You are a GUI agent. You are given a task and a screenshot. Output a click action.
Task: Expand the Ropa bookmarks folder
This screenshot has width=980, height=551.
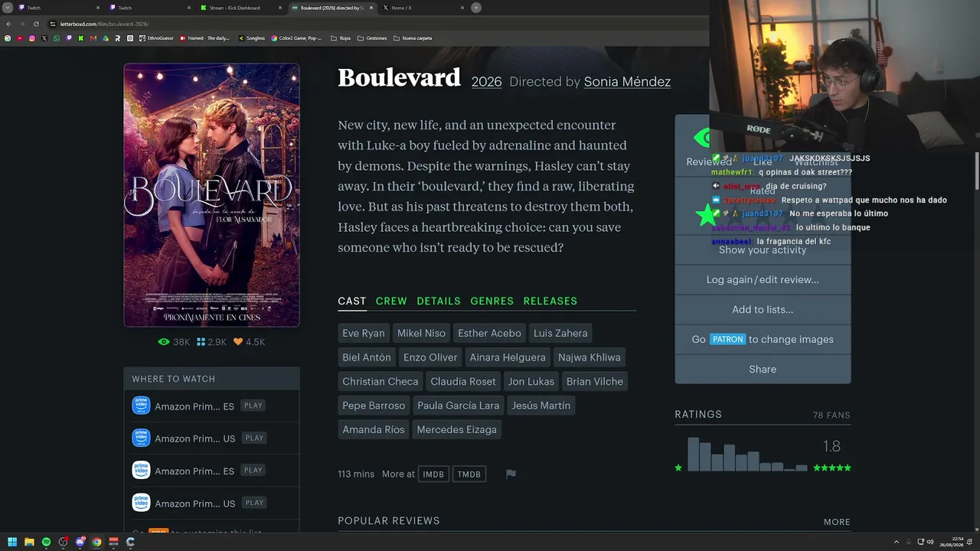341,38
